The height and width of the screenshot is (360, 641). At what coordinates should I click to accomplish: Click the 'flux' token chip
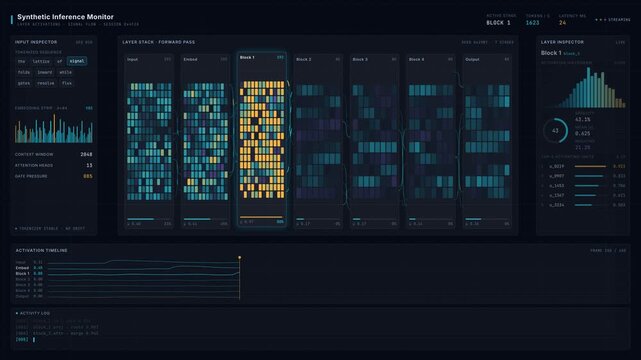[67, 83]
